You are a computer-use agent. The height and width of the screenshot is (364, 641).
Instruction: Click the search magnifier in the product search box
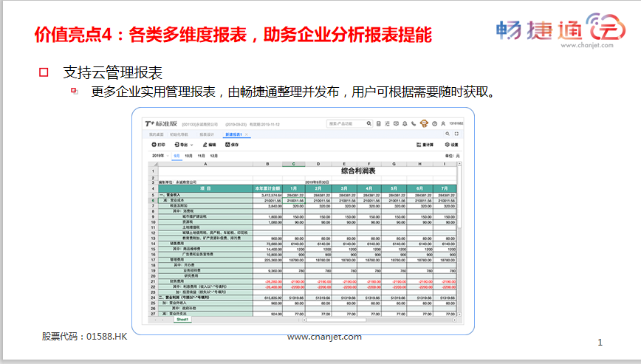coord(369,123)
